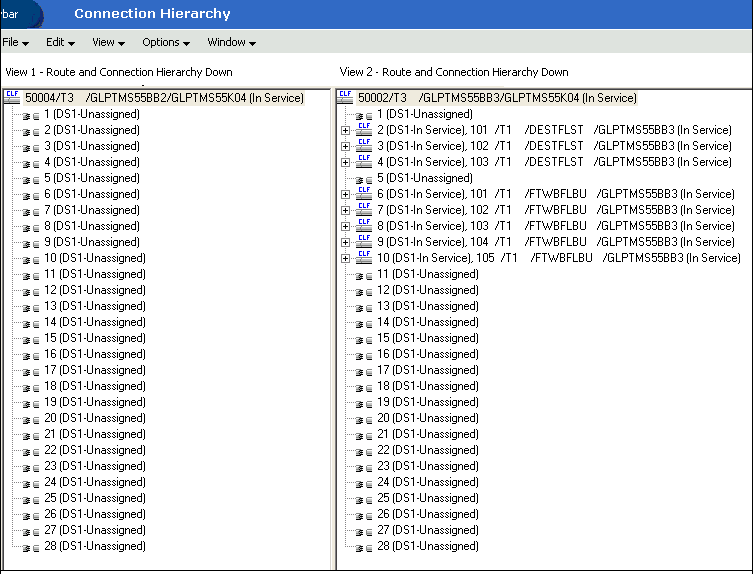
Task: Click CLF icon of View 2 row 9
Action: (x=364, y=241)
